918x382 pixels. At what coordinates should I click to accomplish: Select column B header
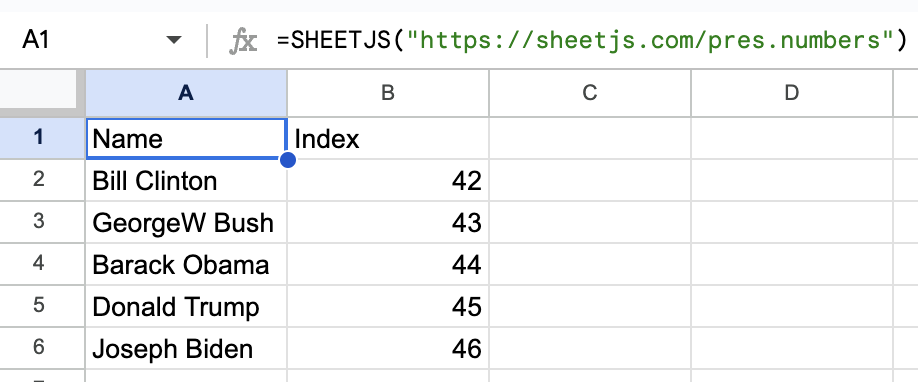pos(388,93)
